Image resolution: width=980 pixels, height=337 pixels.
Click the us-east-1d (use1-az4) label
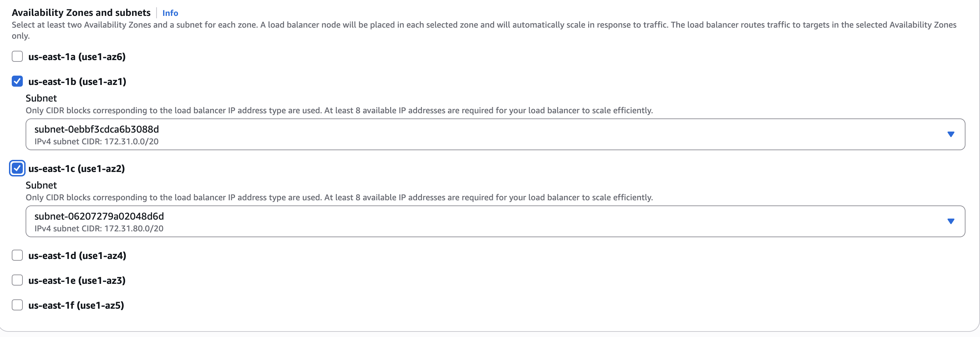click(77, 255)
